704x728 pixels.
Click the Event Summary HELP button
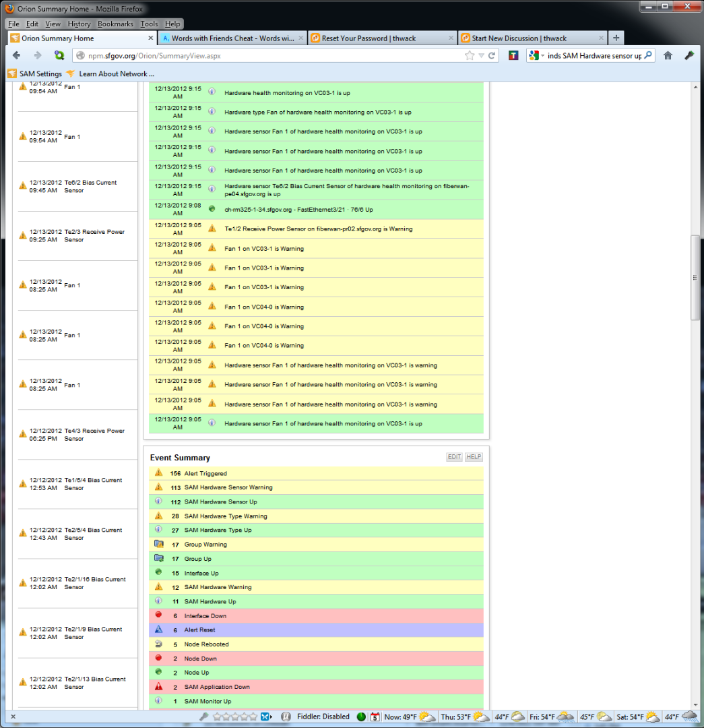[474, 457]
